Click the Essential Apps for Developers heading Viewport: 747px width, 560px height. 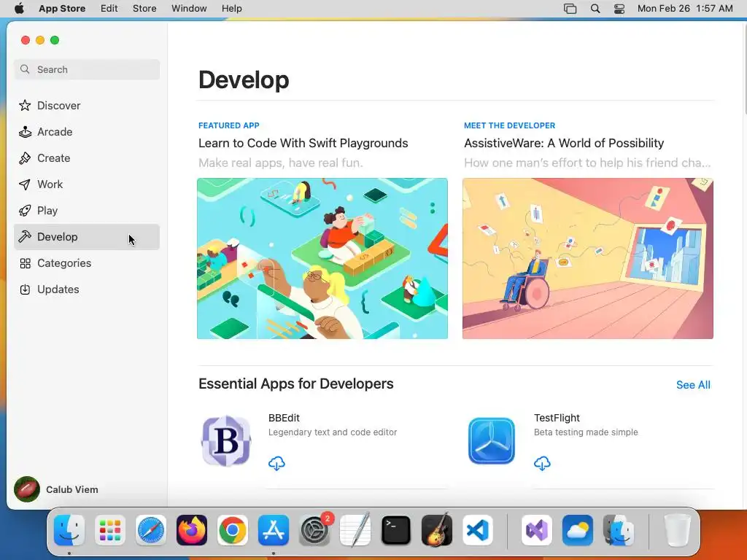[296, 384]
